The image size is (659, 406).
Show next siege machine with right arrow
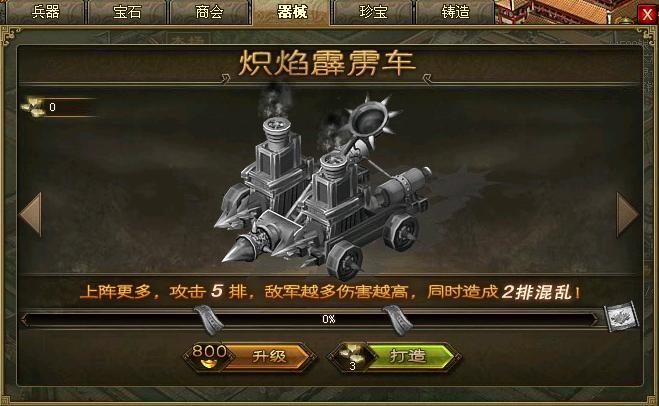pos(627,214)
